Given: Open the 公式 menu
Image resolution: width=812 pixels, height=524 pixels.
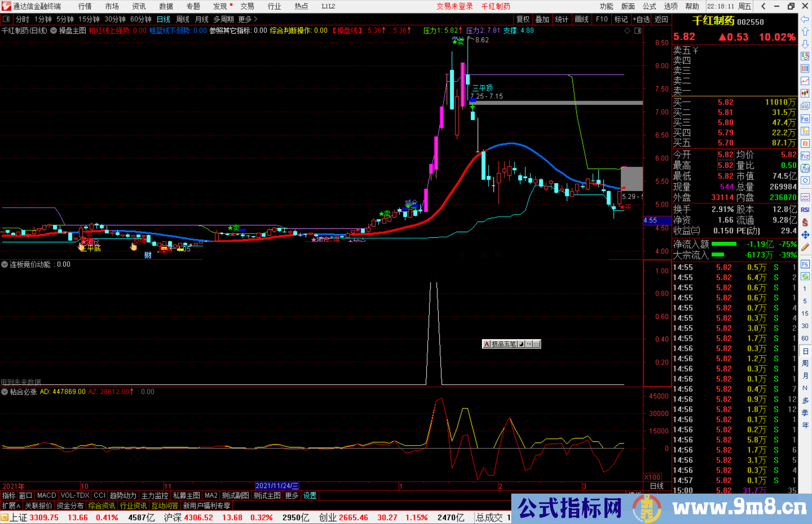Looking at the screenshot, I should coord(649,6).
